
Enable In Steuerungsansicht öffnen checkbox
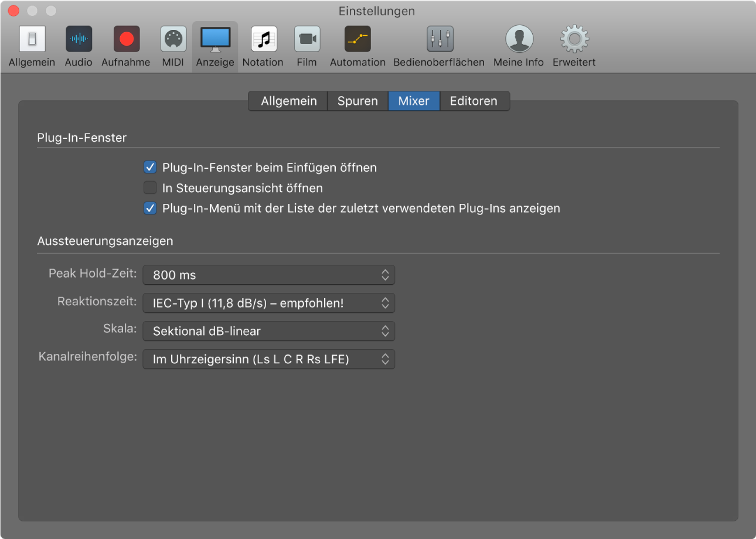click(151, 188)
